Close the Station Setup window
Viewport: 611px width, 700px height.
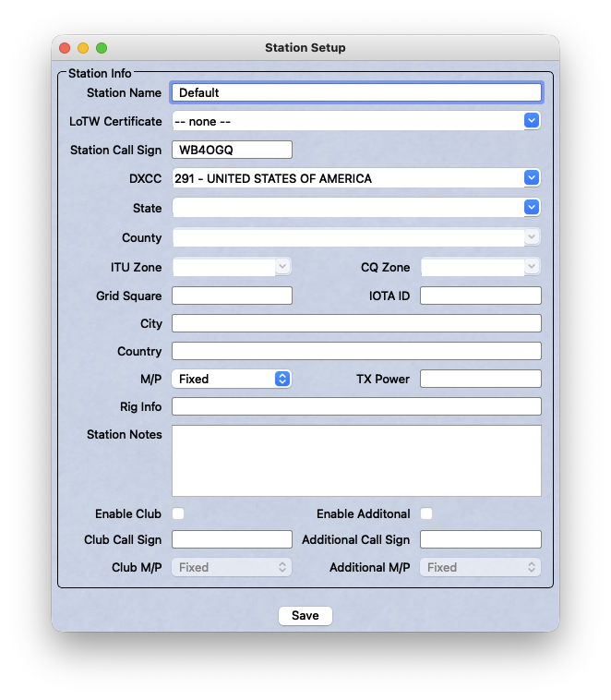pyautogui.click(x=65, y=48)
